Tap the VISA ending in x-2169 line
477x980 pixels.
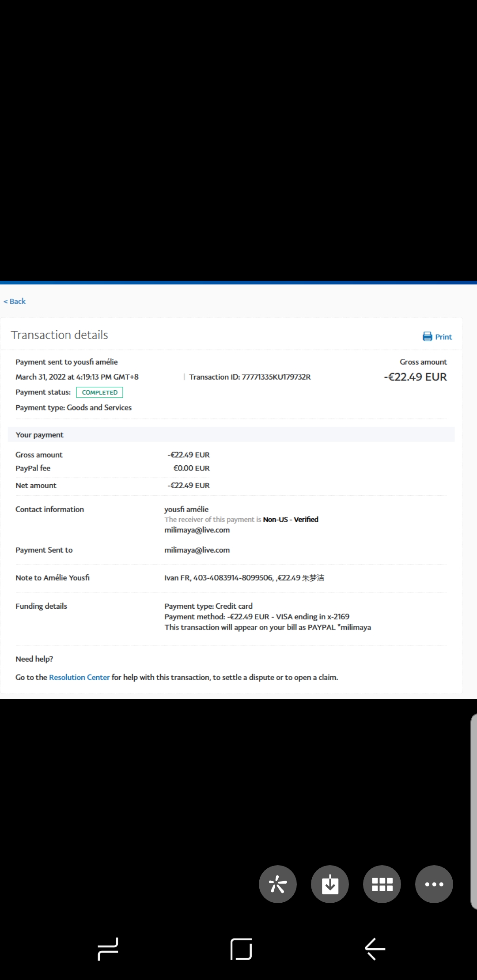[257, 617]
